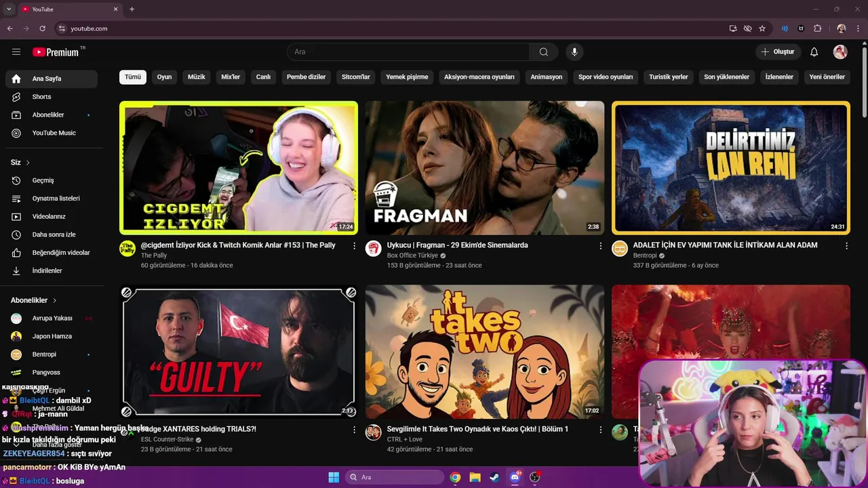
Task: Play the DELİRTTİNİZ LAN BENİ thumbnail
Action: point(730,168)
